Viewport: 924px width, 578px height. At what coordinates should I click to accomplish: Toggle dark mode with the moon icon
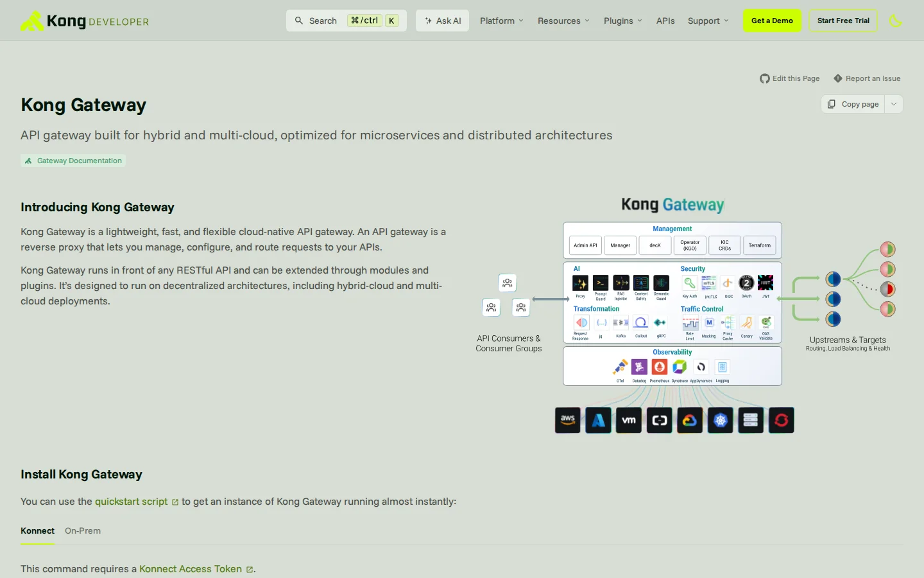pyautogui.click(x=896, y=21)
